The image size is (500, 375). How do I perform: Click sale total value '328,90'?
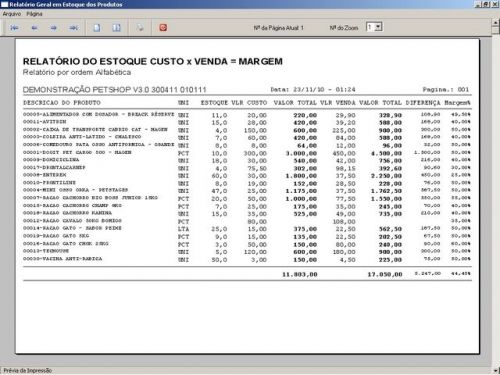tap(390, 115)
